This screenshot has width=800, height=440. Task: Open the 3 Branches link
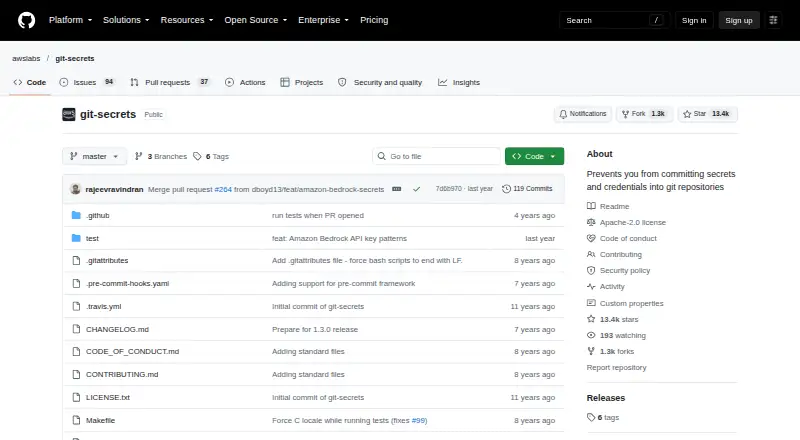(161, 156)
